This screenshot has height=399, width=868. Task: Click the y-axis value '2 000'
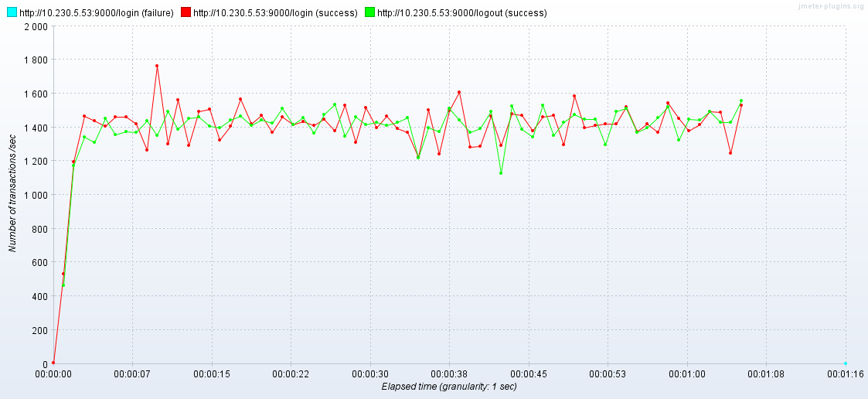point(36,26)
